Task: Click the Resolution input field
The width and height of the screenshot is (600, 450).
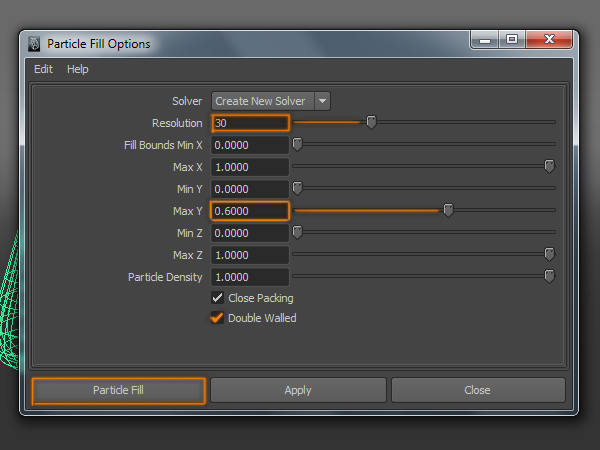Action: pos(250,123)
